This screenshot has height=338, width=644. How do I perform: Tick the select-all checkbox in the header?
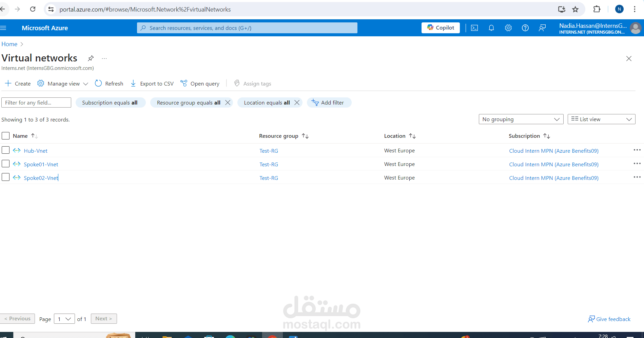click(x=5, y=136)
